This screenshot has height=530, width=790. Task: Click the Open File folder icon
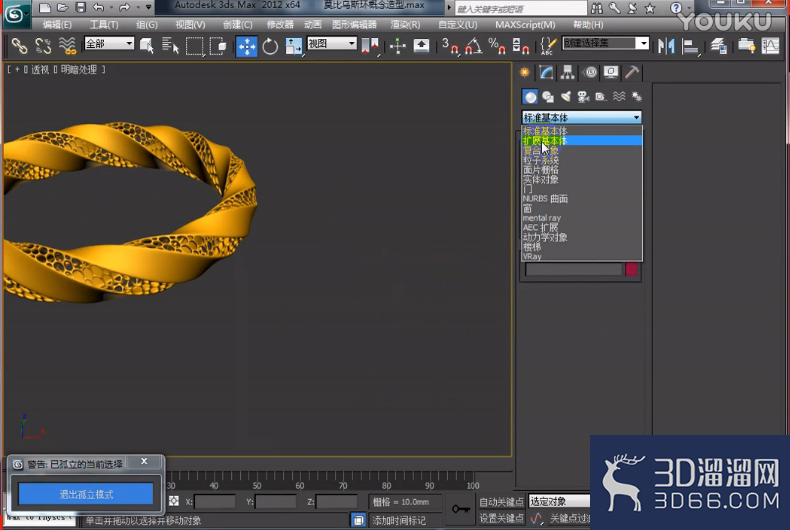tap(62, 8)
